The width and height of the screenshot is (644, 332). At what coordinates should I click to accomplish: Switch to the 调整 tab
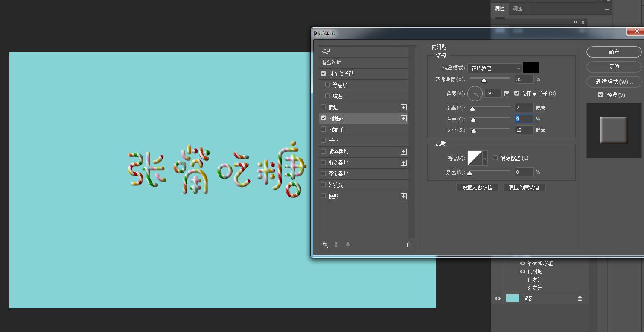517,8
